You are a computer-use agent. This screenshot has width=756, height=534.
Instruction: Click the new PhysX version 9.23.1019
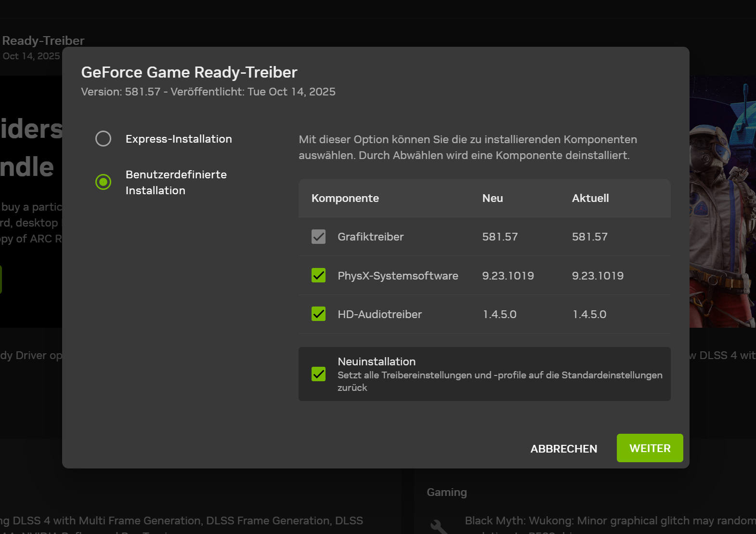point(508,276)
